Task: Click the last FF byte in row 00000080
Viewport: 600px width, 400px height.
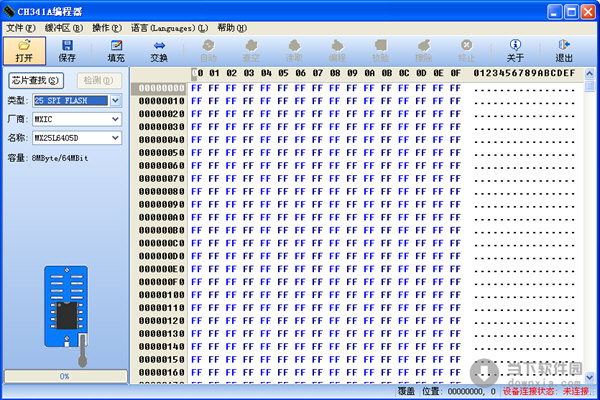Action: tap(455, 191)
